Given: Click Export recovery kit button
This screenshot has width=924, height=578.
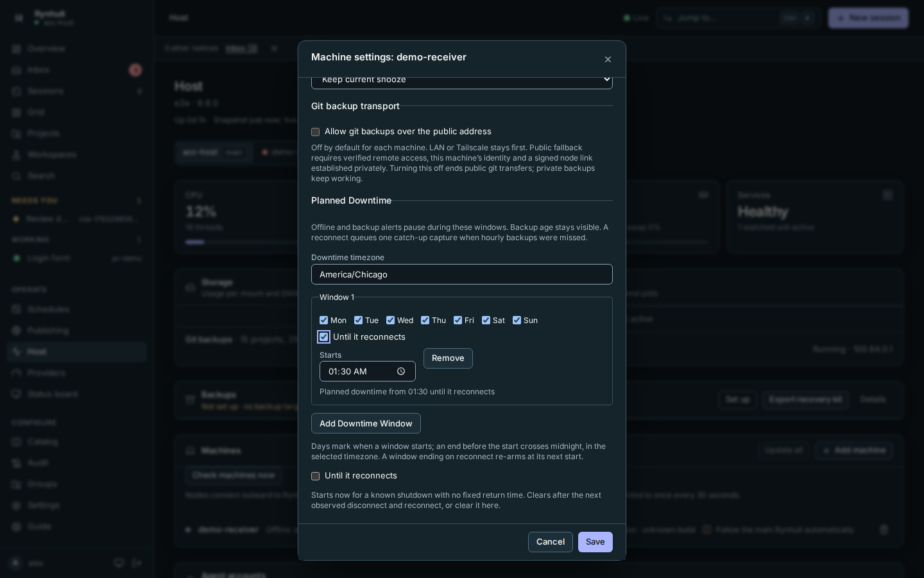Looking at the screenshot, I should click(x=805, y=399).
